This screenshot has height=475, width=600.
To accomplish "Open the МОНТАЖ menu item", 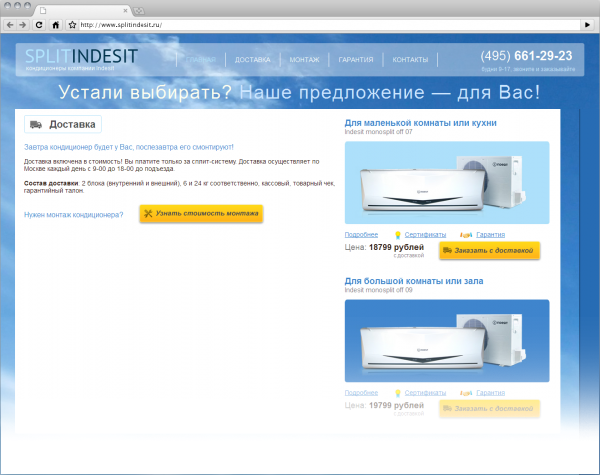I will (304, 60).
